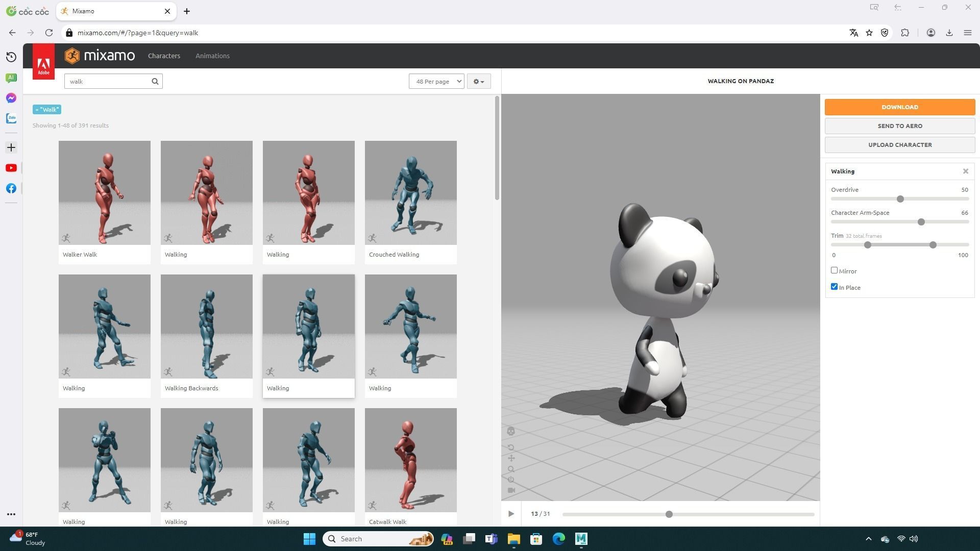This screenshot has width=980, height=551.
Task: Toggle skeleton view skull icon in viewport
Action: (511, 431)
